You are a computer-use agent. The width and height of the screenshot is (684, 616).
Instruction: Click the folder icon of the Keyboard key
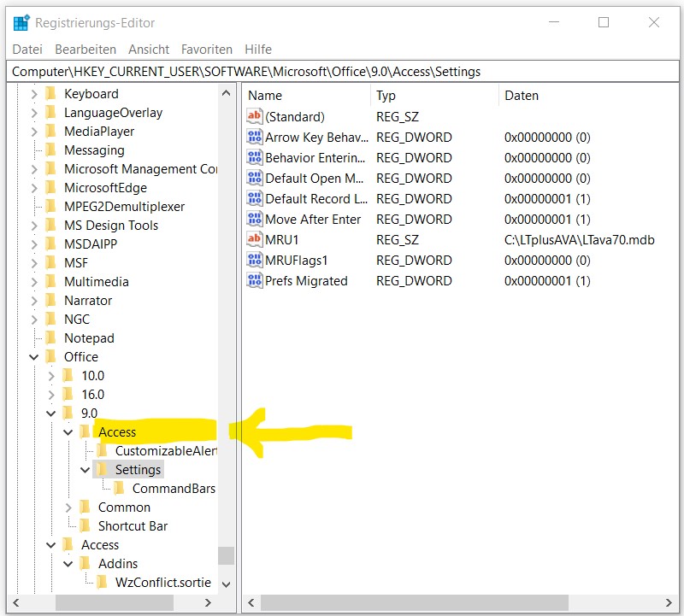click(51, 93)
